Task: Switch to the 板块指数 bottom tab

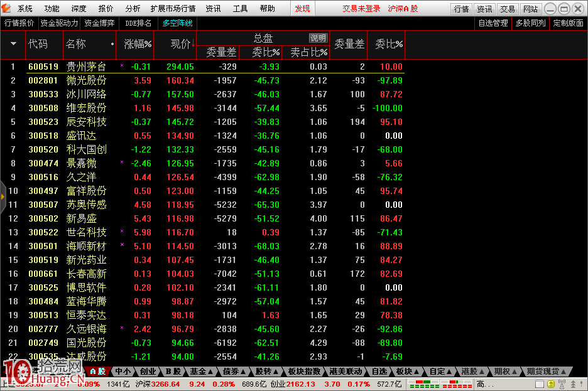Action: click(x=304, y=372)
